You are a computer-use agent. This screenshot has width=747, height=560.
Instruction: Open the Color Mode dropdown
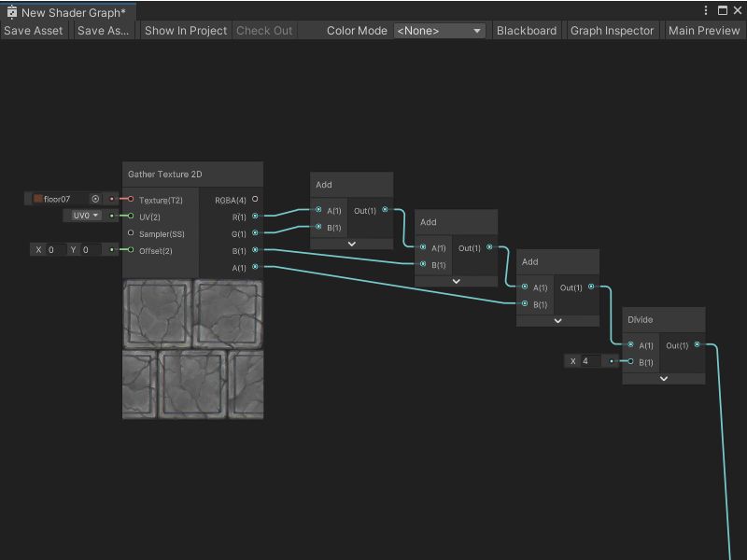439,30
